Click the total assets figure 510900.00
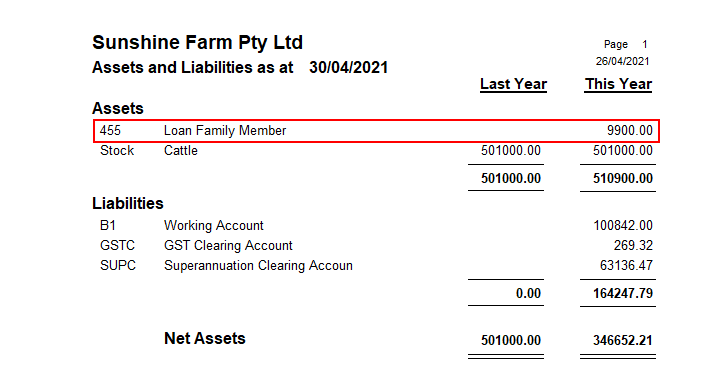Viewport: 726px width, 380px height. [623, 179]
